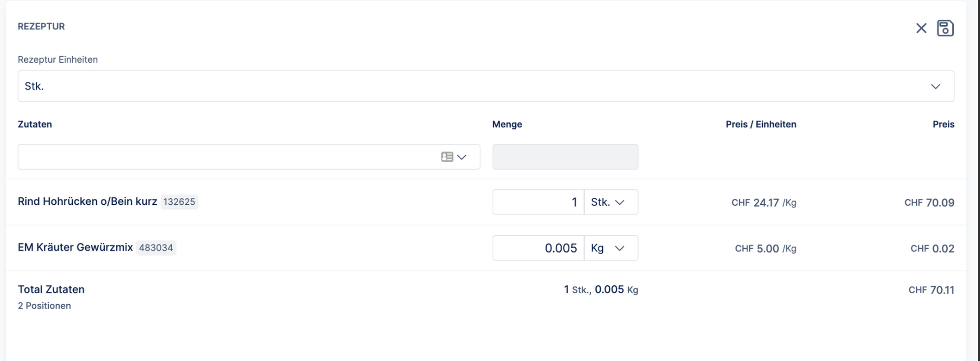Open the ingredient list icon in Zutaten field
Image resolution: width=980 pixels, height=361 pixels.
point(447,157)
